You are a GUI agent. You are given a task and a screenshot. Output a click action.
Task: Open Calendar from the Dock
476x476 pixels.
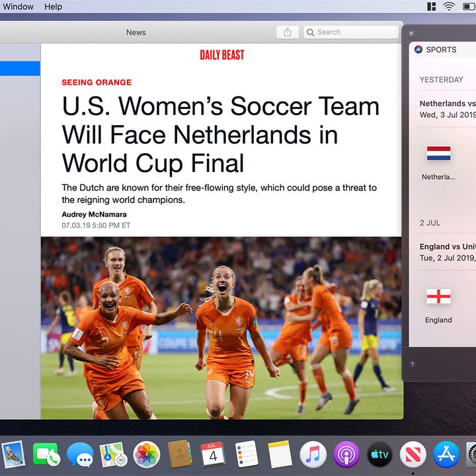point(213,454)
